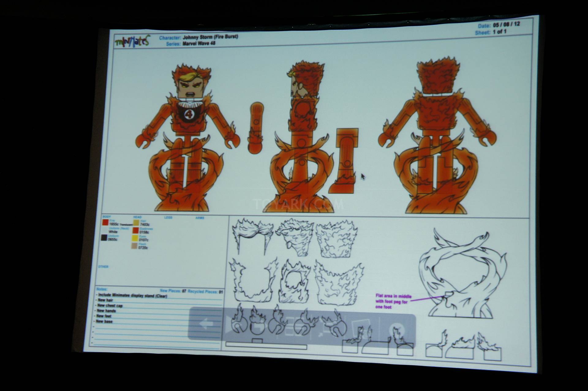Image resolution: width=588 pixels, height=391 pixels.
Task: Click the BODY heading
Action: coord(106,217)
